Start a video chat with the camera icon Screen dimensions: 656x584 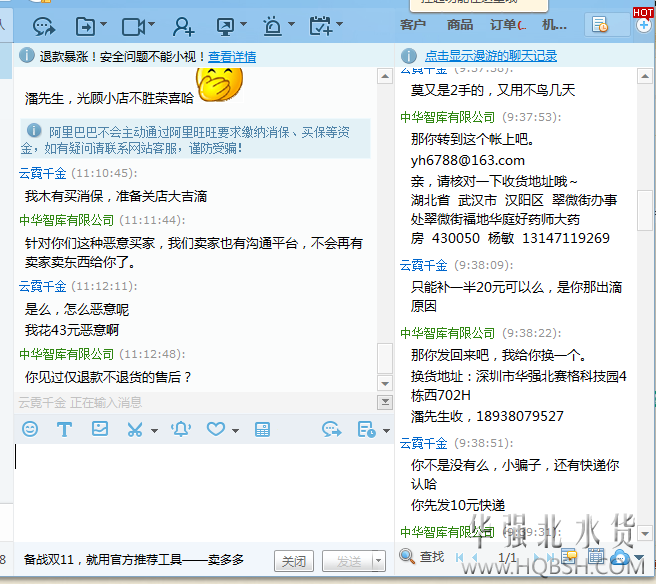[133, 27]
